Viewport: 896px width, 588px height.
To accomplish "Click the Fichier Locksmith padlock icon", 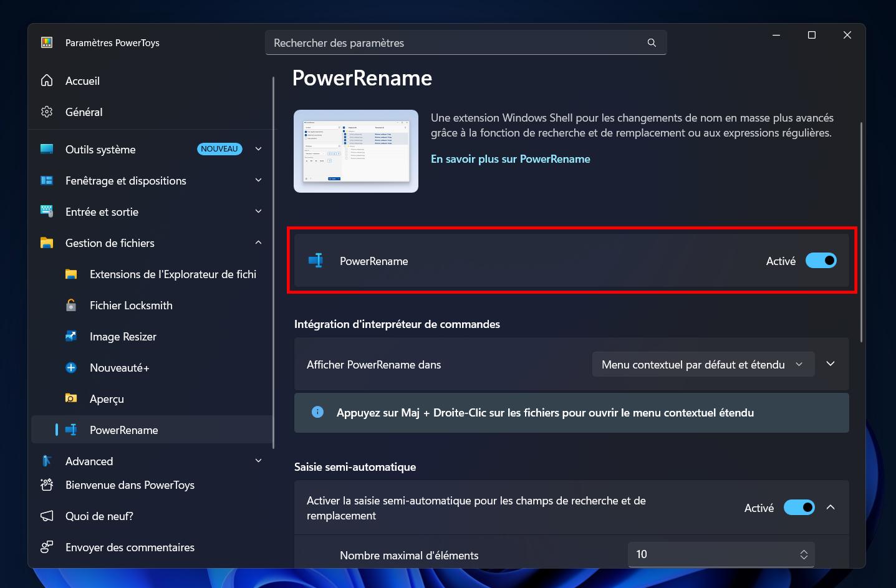I will pyautogui.click(x=71, y=305).
